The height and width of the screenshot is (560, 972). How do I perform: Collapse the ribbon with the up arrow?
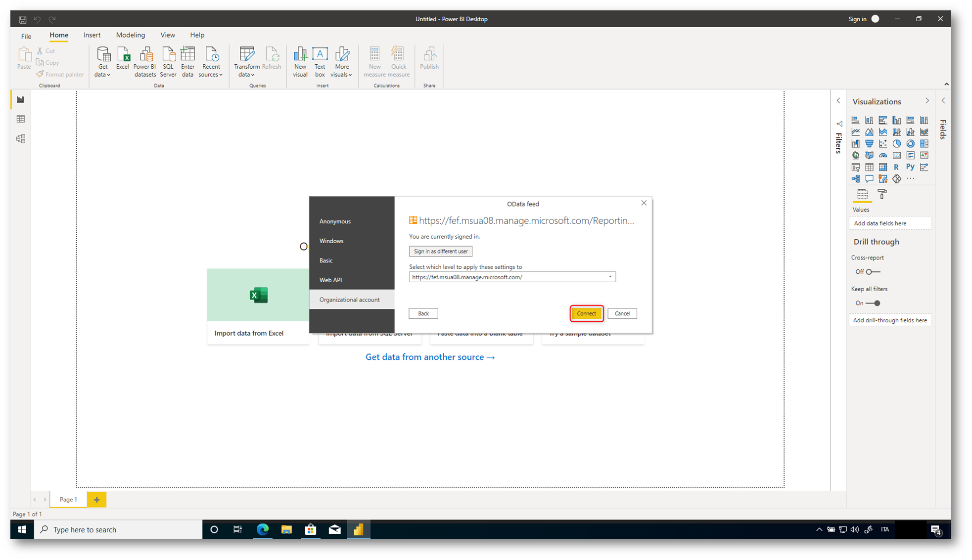click(946, 84)
